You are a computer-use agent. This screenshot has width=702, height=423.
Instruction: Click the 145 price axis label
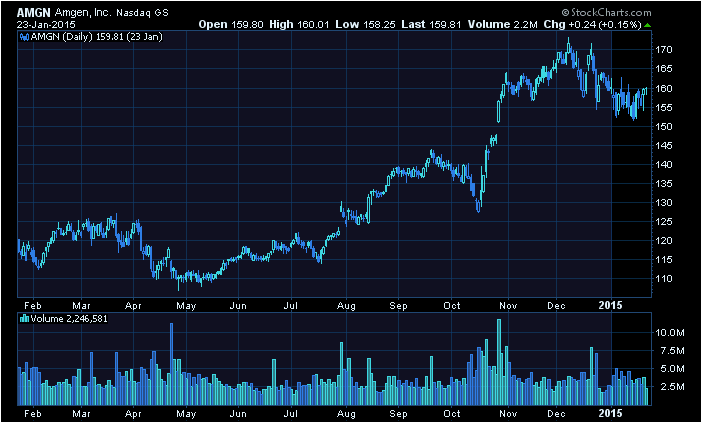click(664, 145)
